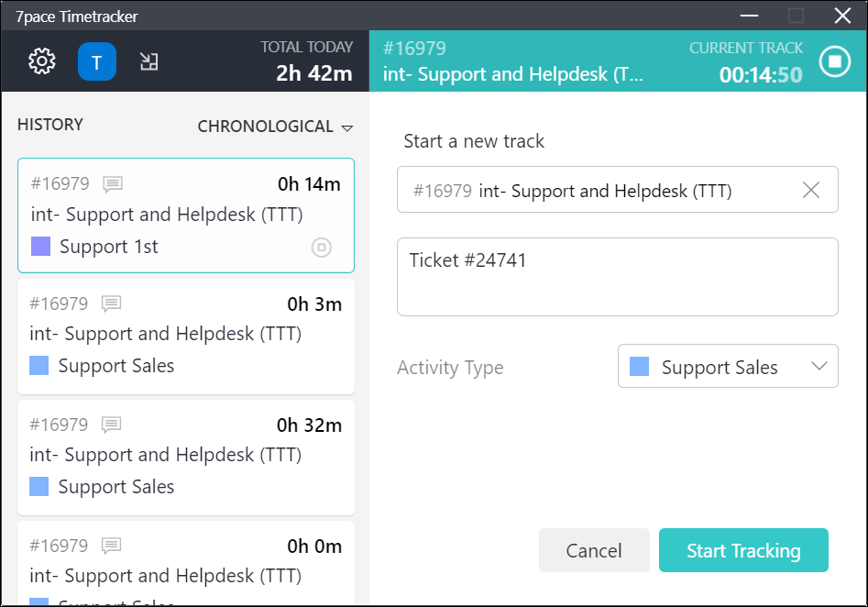This screenshot has width=868, height=607.
Task: Click the 0h 3m duration text
Action: pyautogui.click(x=314, y=304)
